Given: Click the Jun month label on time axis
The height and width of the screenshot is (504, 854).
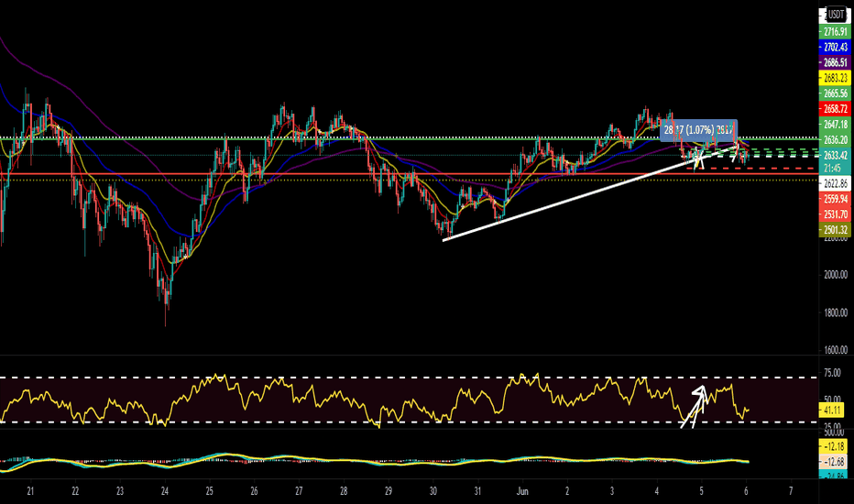Looking at the screenshot, I should click(x=522, y=491).
